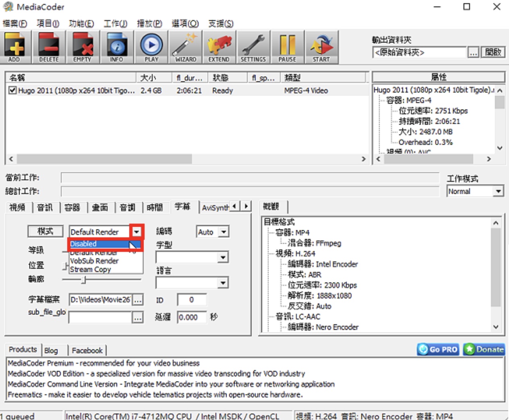
Task: Switch to the Blog tab
Action: (x=51, y=350)
